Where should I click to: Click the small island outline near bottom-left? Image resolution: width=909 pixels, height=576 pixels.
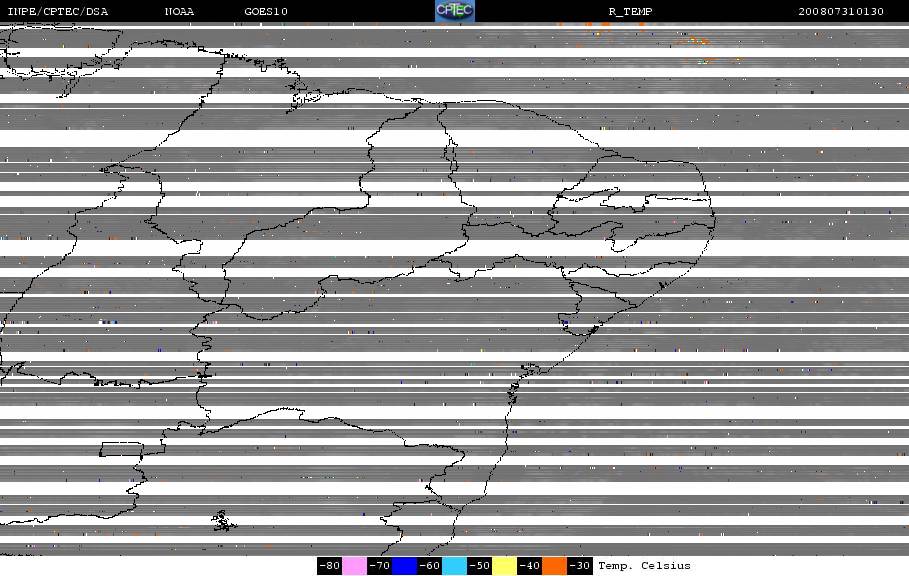coord(224,521)
